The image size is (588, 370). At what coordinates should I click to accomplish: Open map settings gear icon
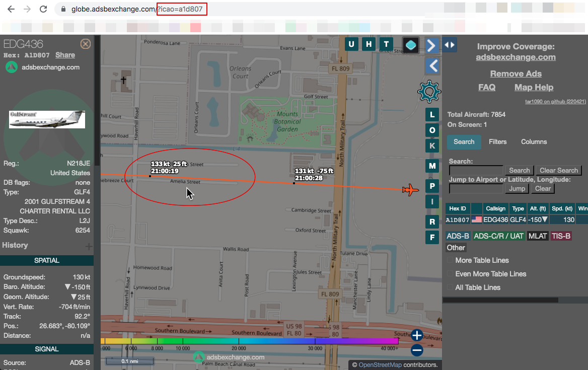click(x=429, y=92)
